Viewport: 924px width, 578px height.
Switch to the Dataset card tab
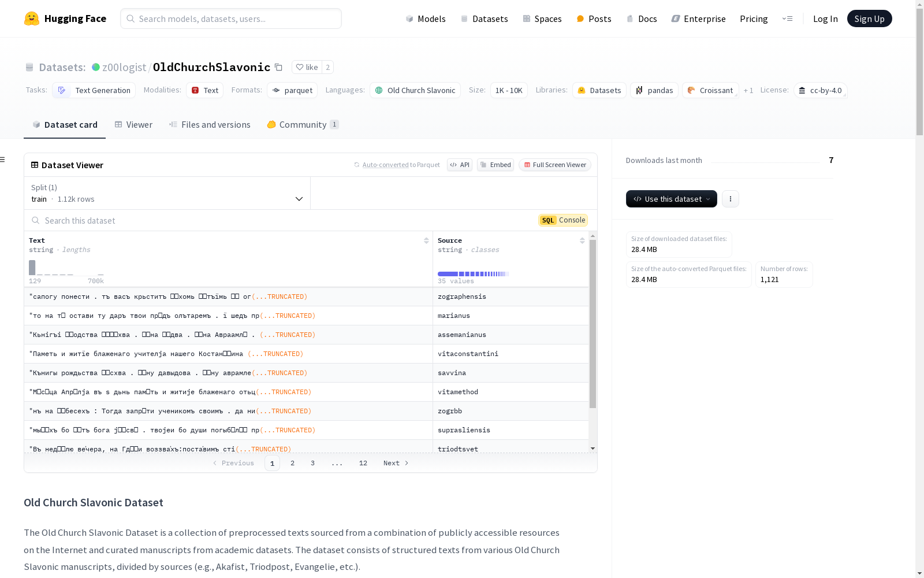point(65,124)
